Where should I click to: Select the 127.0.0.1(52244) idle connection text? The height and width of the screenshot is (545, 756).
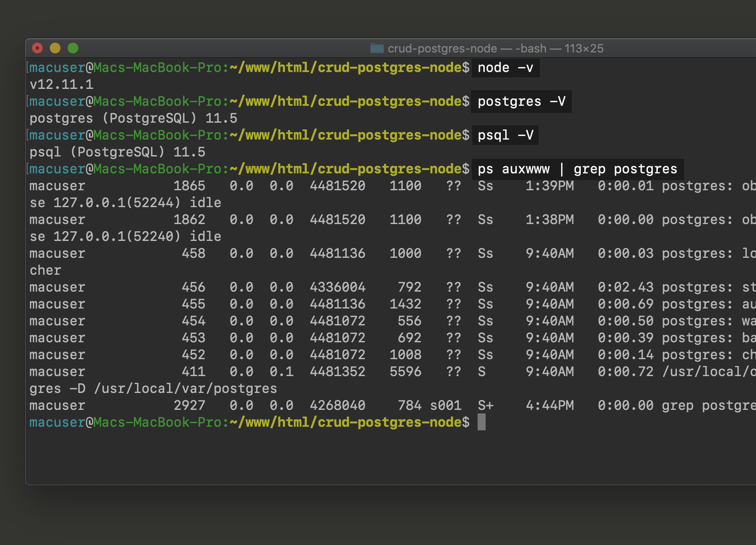coord(137,202)
